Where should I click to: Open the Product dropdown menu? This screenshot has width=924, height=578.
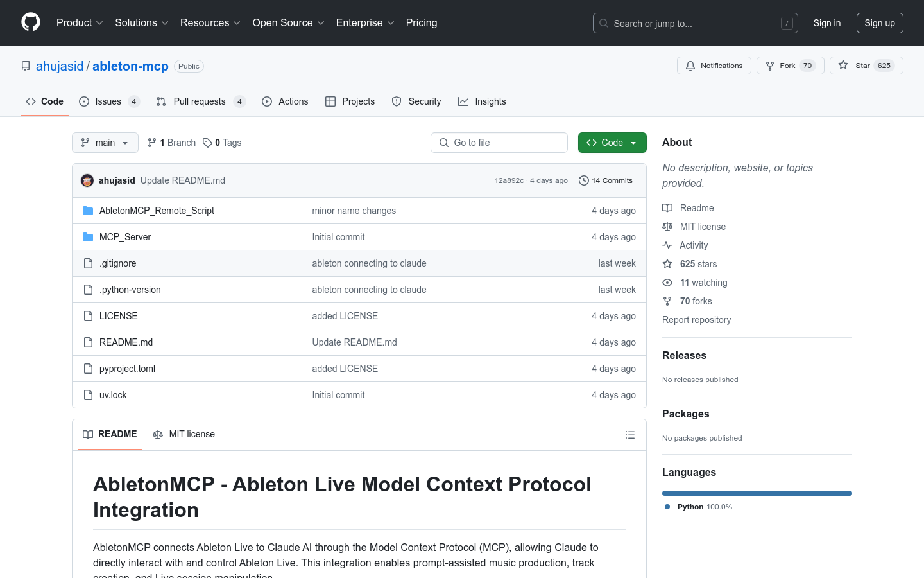(x=80, y=23)
